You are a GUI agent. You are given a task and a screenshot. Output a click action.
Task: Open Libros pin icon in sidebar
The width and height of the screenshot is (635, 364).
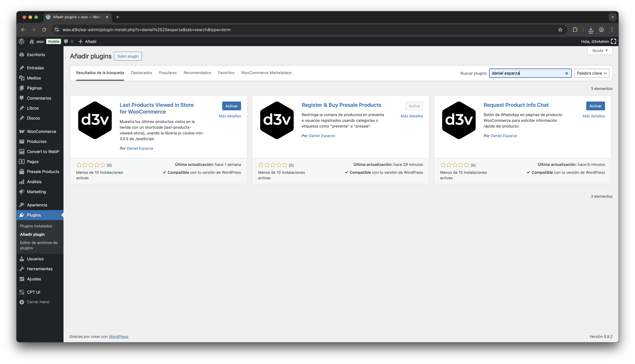22,108
